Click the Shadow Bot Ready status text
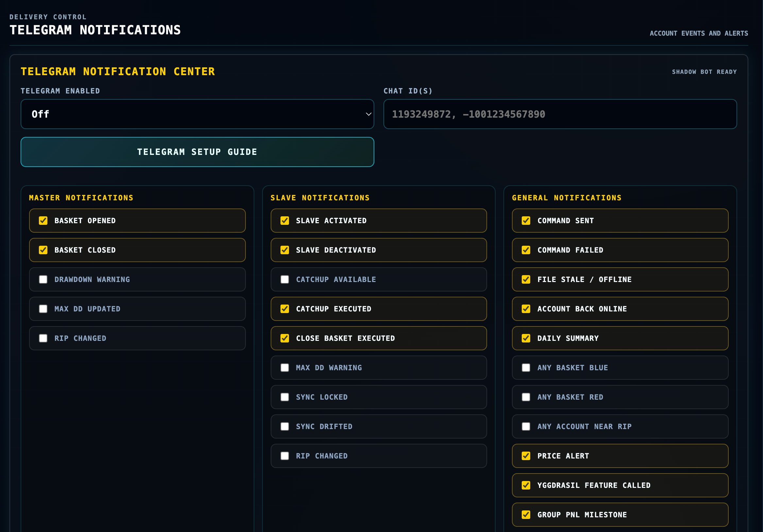Viewport: 763px width, 532px height. click(704, 72)
